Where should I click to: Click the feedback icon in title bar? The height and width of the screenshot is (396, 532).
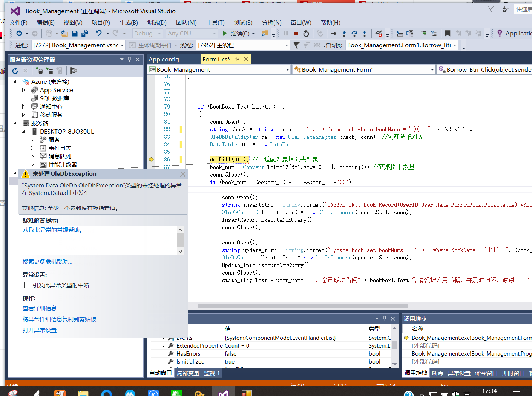click(x=506, y=9)
